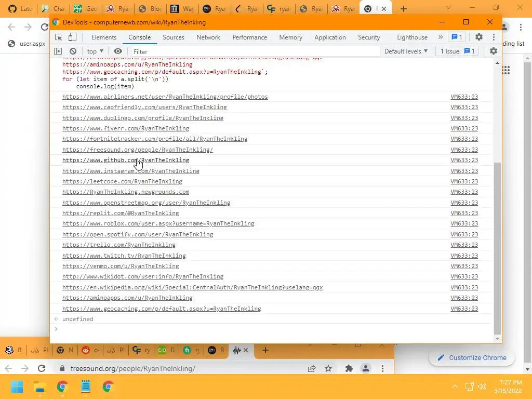Click the console vertical scrollbar thumb
This screenshot has height=399, width=532.
pyautogui.click(x=497, y=248)
